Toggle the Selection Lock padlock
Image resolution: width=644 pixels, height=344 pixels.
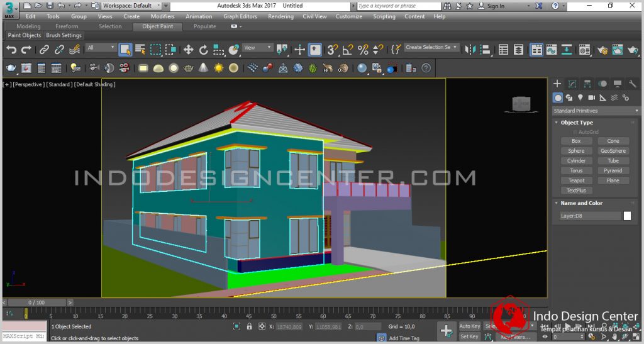pos(249,326)
